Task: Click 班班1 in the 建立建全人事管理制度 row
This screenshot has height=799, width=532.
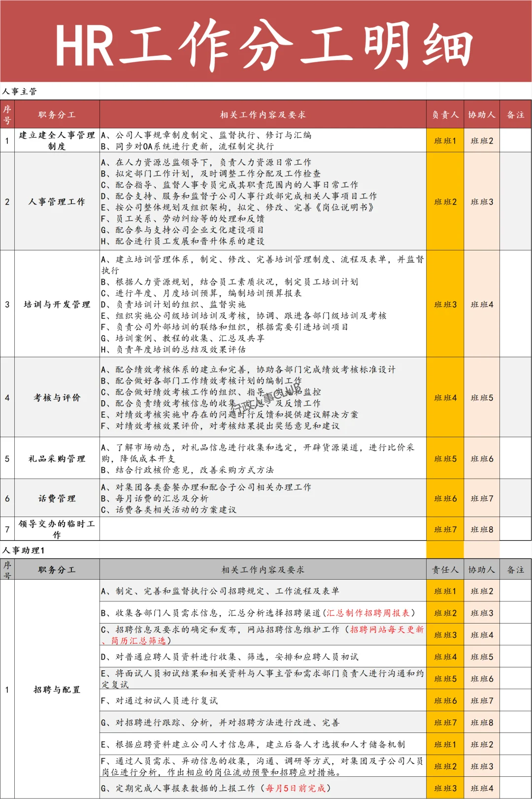Action: [x=445, y=141]
